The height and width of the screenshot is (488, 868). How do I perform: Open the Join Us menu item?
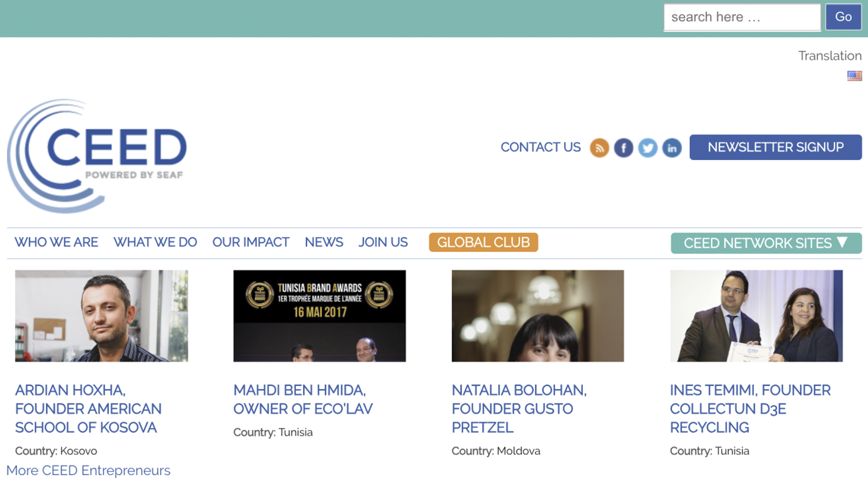click(383, 242)
